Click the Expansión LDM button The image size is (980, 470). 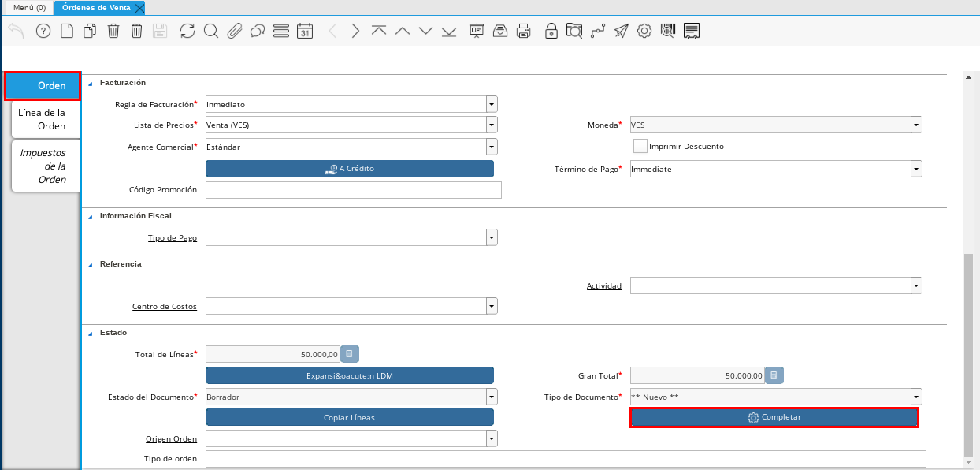click(x=350, y=375)
